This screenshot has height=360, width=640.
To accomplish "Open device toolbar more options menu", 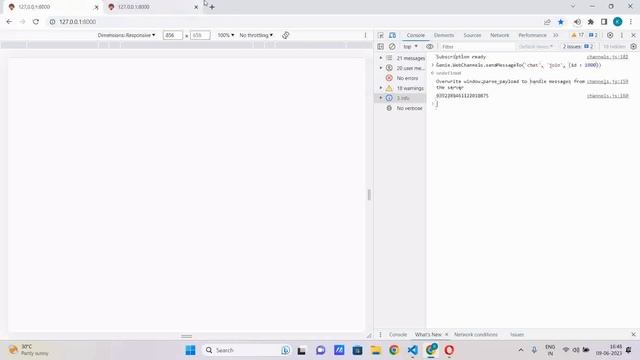I will 365,35.
